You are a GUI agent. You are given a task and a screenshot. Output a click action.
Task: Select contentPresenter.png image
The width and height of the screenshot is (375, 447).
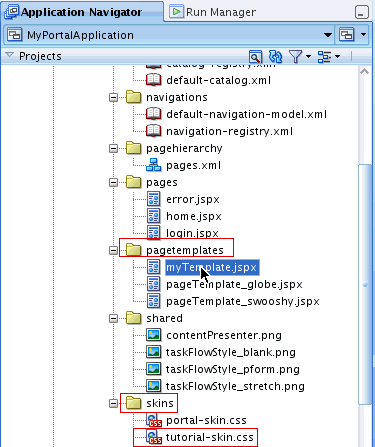tap(224, 335)
